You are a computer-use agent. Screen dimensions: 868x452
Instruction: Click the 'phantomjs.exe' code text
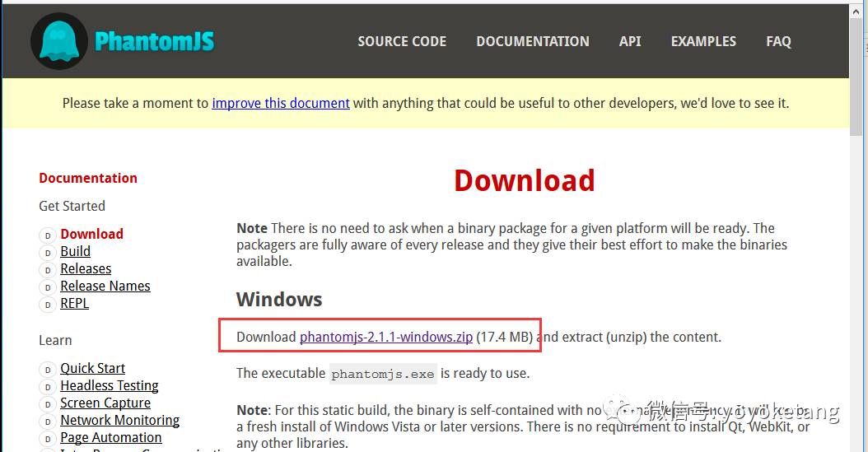click(x=382, y=374)
